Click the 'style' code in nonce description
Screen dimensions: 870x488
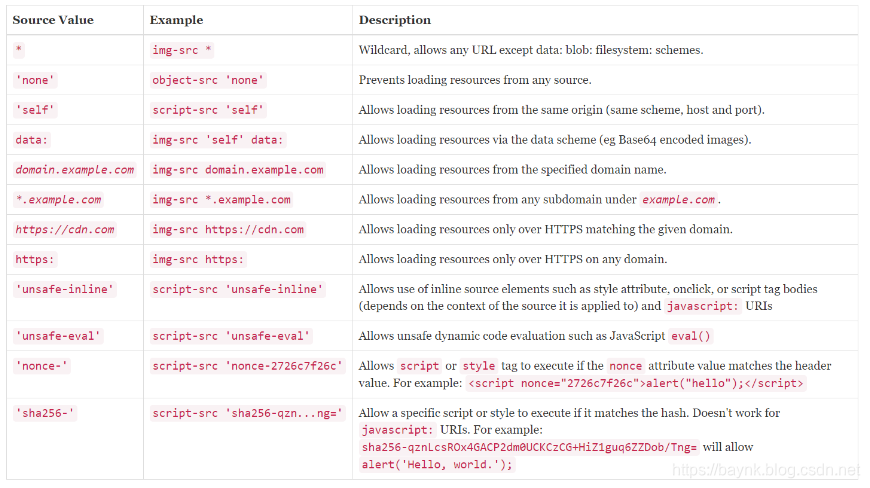tap(479, 366)
